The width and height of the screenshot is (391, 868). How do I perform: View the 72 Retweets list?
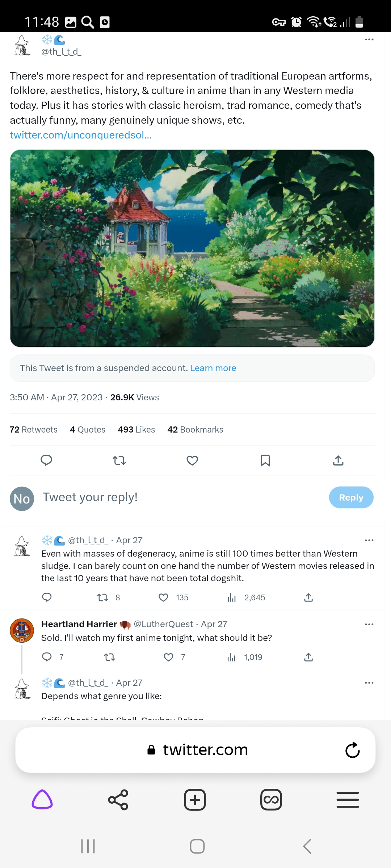coord(34,430)
